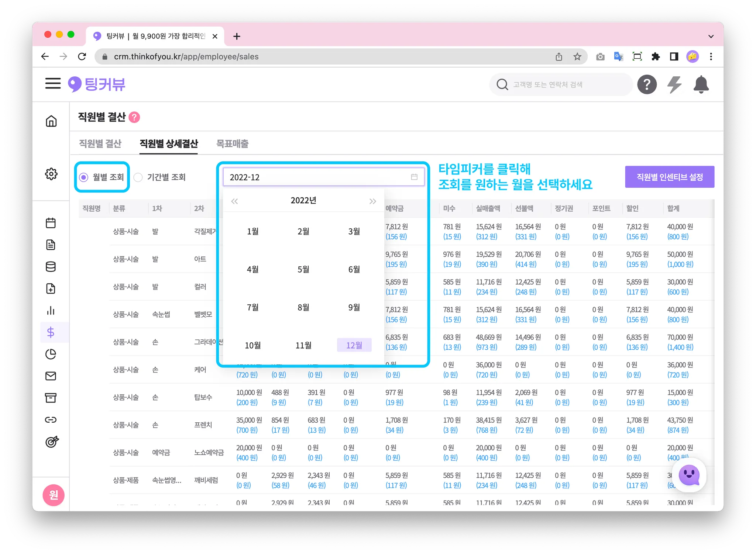Screen dimensions: 756x554
Task: Click the purple chatbot mascot icon
Action: [689, 475]
